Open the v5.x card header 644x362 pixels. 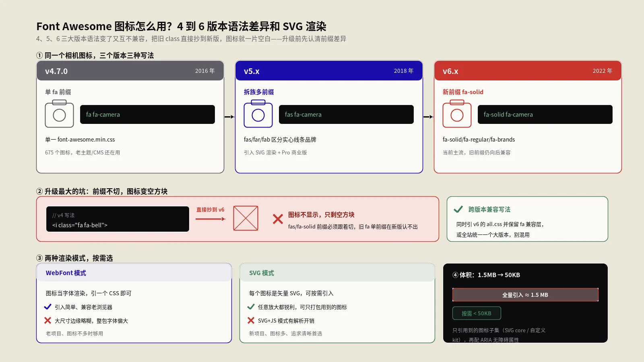pos(329,71)
